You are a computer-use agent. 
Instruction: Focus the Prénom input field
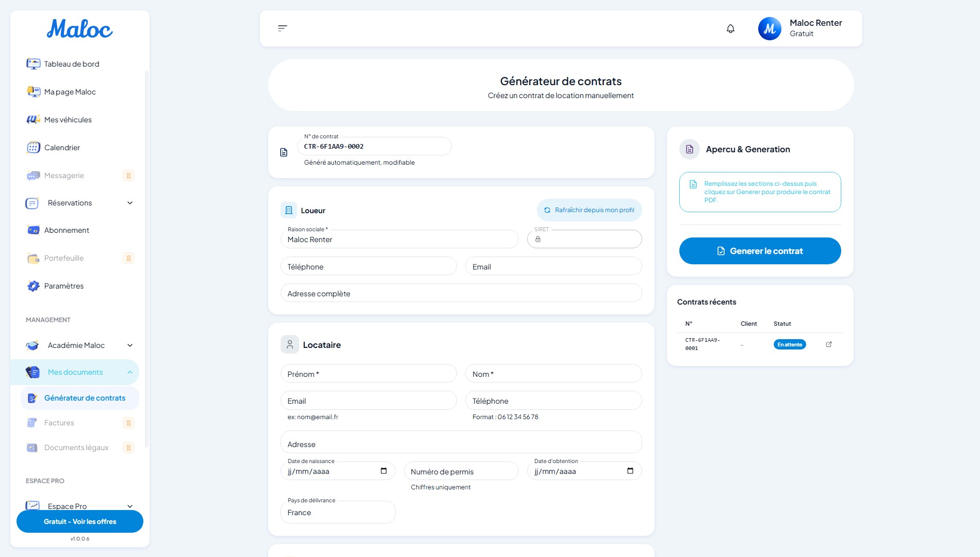368,374
